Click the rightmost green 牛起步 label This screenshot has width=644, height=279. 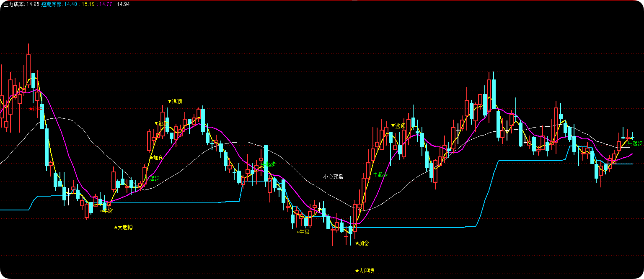(x=635, y=143)
